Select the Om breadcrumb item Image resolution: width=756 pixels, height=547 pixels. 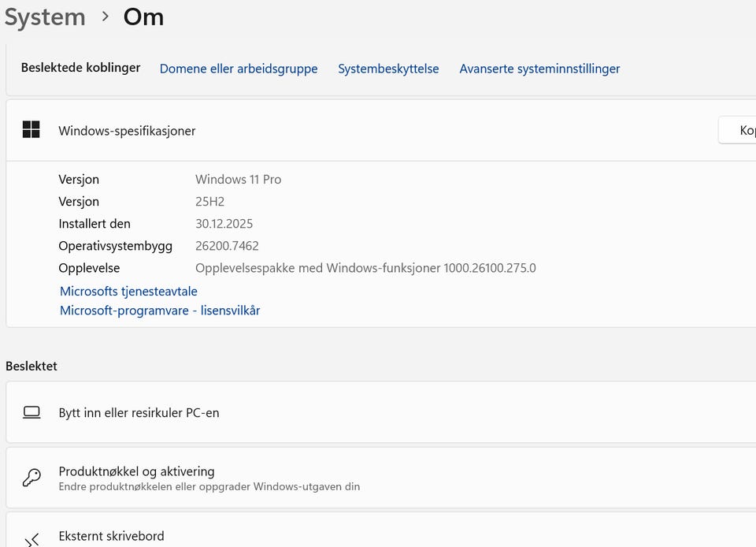pos(143,17)
